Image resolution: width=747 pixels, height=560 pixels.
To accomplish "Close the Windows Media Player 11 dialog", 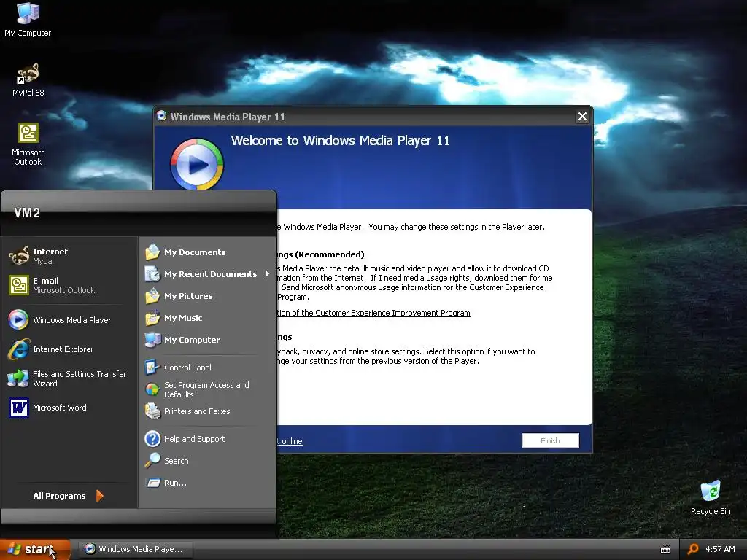I will point(582,117).
